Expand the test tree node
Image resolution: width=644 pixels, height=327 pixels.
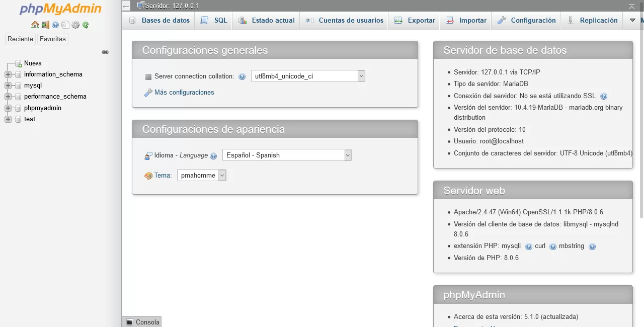tap(8, 119)
